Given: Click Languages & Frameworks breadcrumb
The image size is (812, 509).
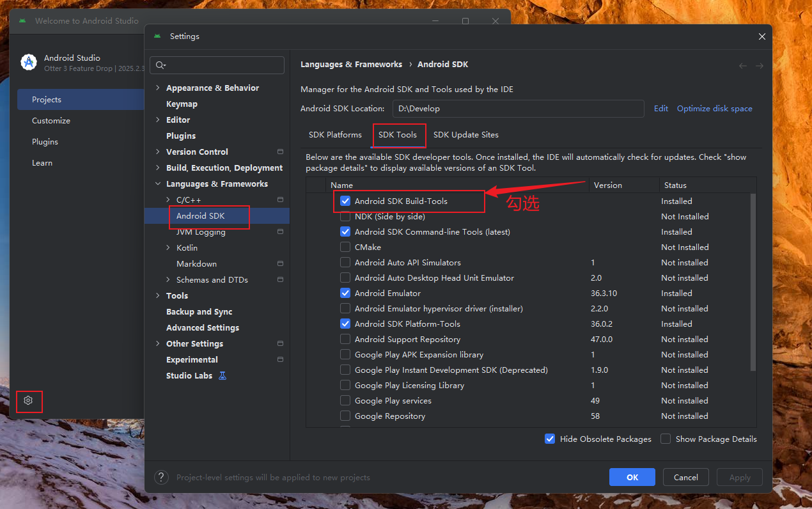Looking at the screenshot, I should 352,64.
